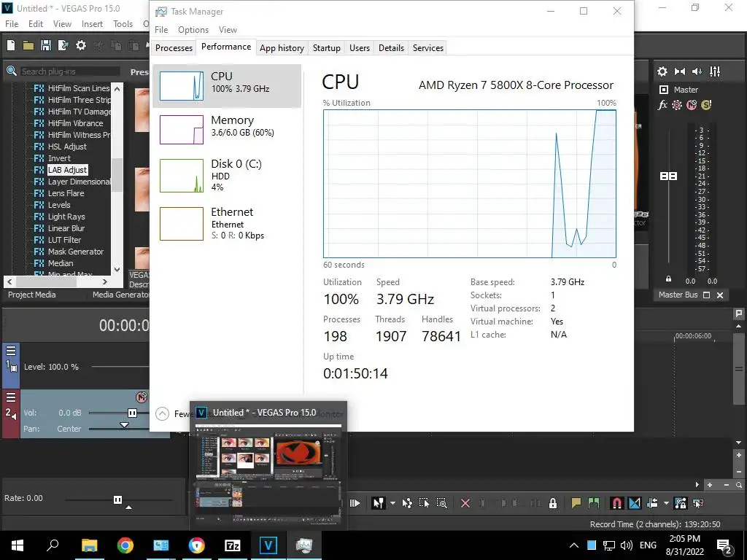Viewport: 747px width, 560px height.
Task: Select CPU in the performance sidebar
Action: tap(228, 86)
